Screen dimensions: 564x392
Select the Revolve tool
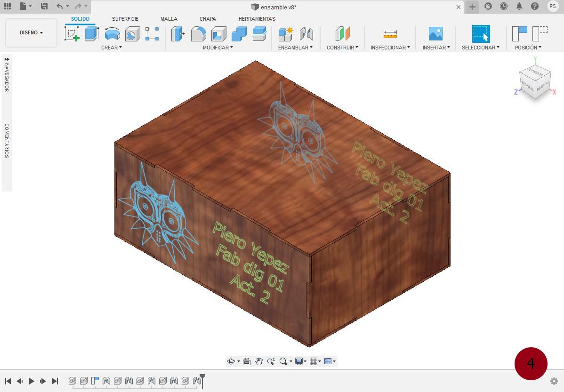tap(112, 34)
